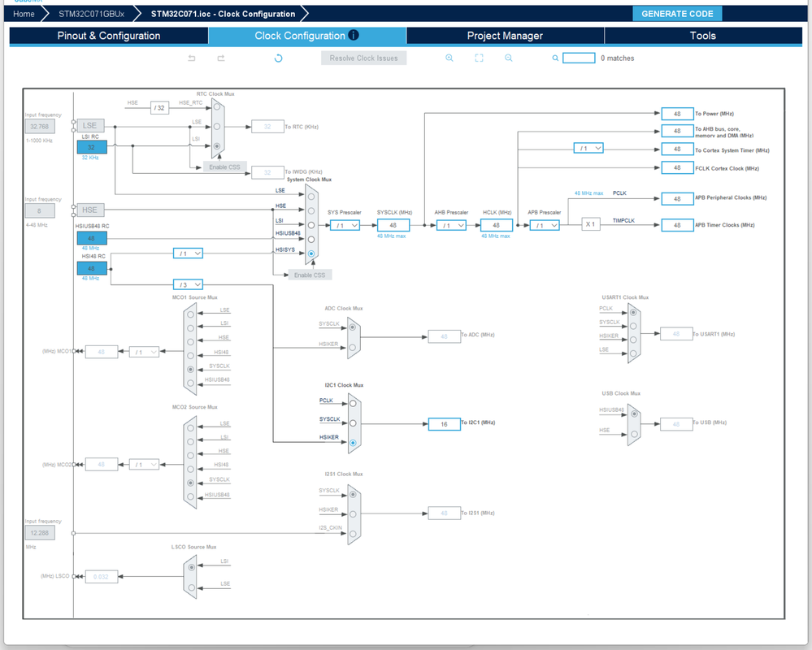Click the HSIUSB48 RC 48 block
The image size is (812, 650).
(92, 238)
